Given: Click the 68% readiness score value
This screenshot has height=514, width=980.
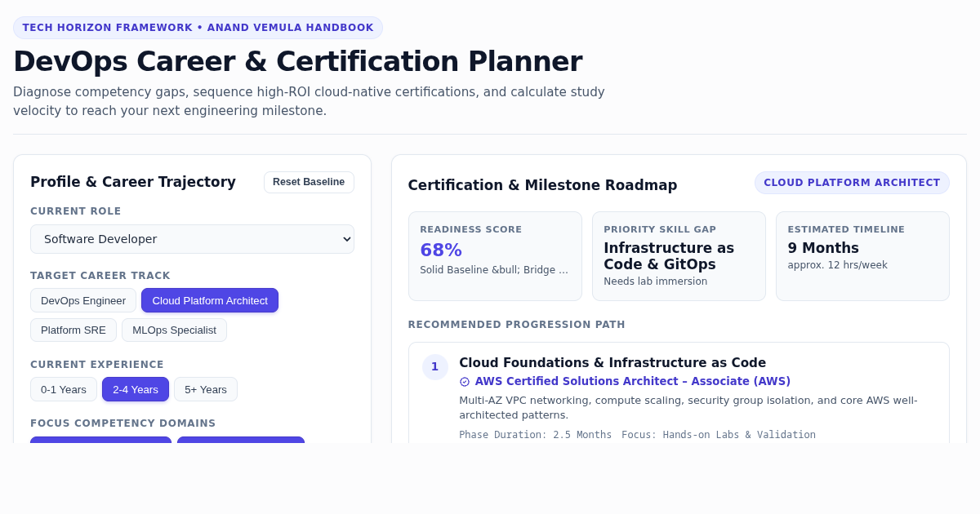Looking at the screenshot, I should (441, 250).
